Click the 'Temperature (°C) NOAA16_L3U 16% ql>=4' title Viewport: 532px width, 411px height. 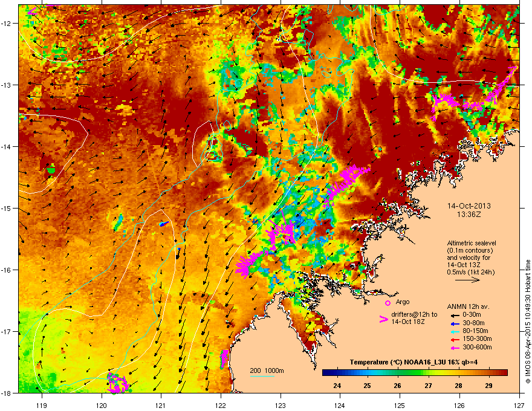pyautogui.click(x=414, y=362)
